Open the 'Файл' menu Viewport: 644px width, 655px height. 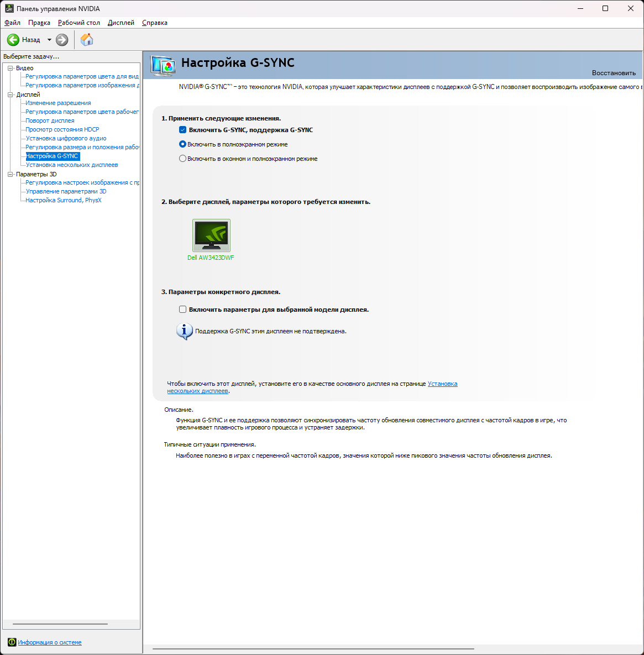point(12,23)
